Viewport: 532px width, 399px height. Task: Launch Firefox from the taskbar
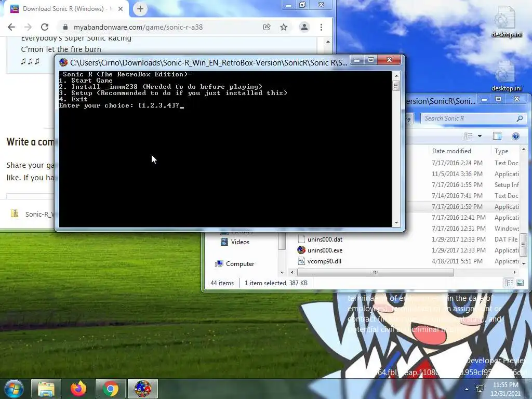click(x=78, y=389)
